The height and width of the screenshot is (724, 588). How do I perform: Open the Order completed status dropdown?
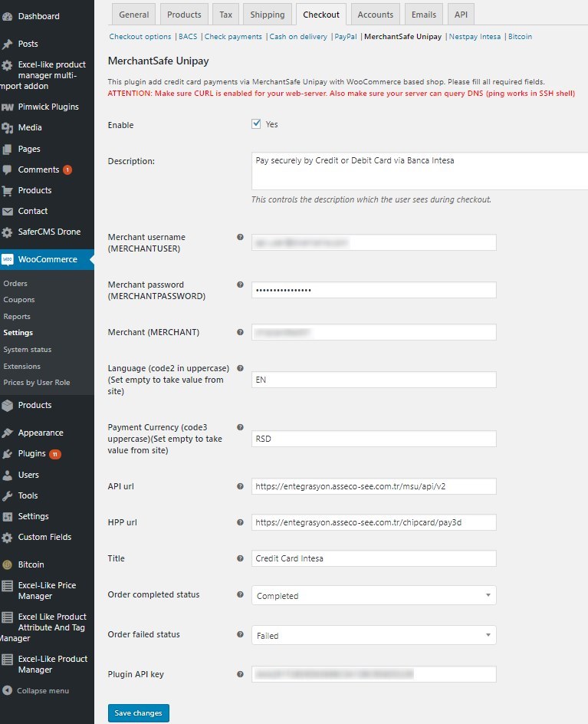coord(373,596)
